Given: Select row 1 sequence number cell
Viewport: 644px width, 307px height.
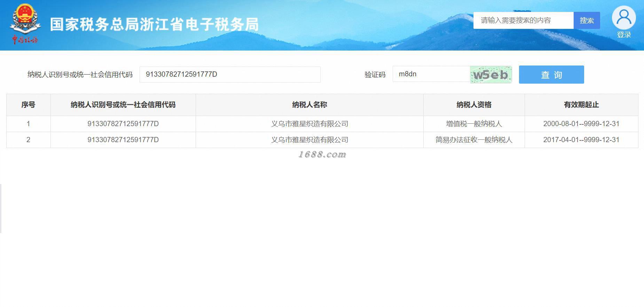Looking at the screenshot, I should coord(28,124).
